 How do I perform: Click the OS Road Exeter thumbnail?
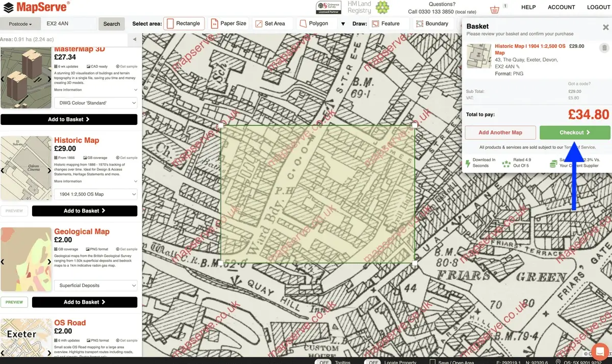click(26, 338)
